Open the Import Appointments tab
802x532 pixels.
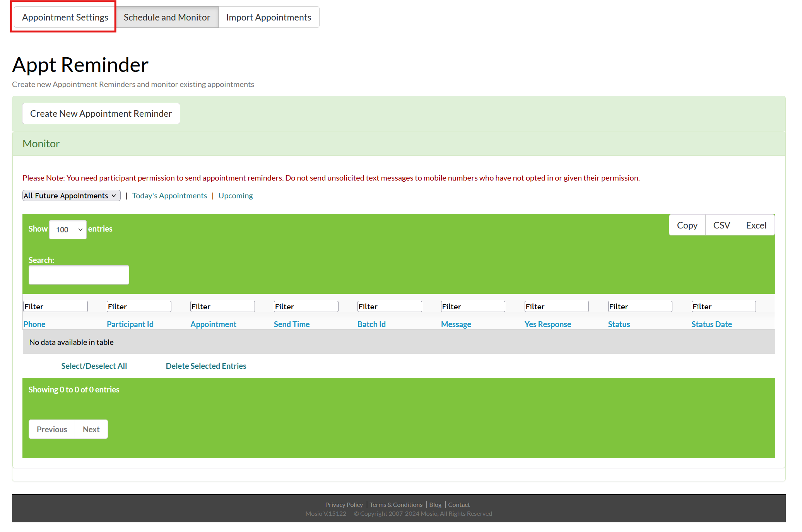pos(268,17)
